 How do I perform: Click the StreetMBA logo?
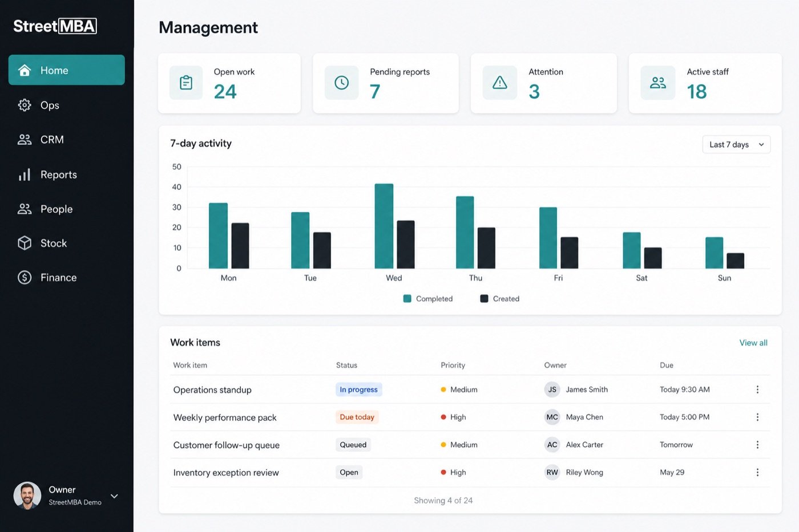[x=55, y=26]
